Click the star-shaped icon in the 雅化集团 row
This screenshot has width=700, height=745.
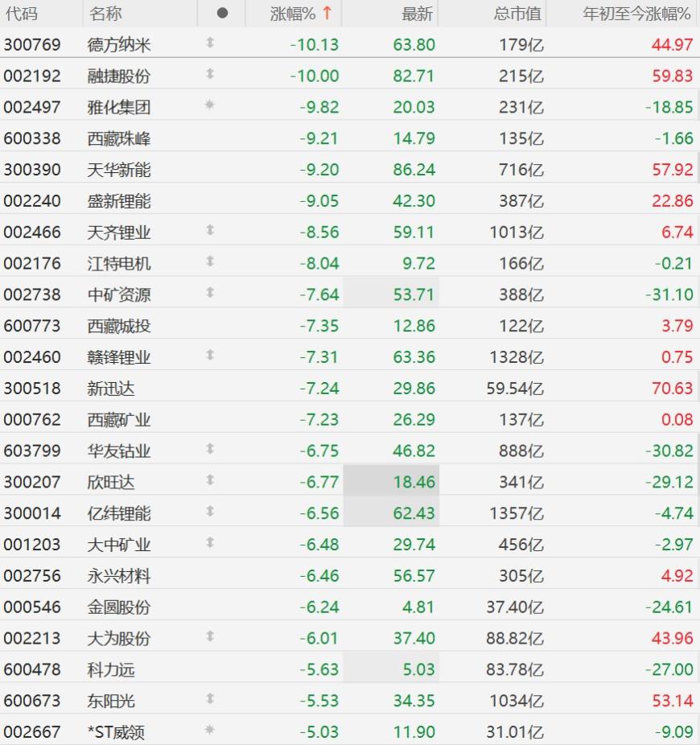tap(209, 105)
